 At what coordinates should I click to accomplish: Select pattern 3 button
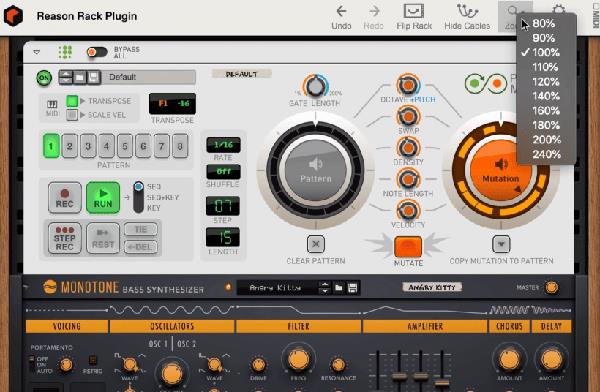click(88, 146)
